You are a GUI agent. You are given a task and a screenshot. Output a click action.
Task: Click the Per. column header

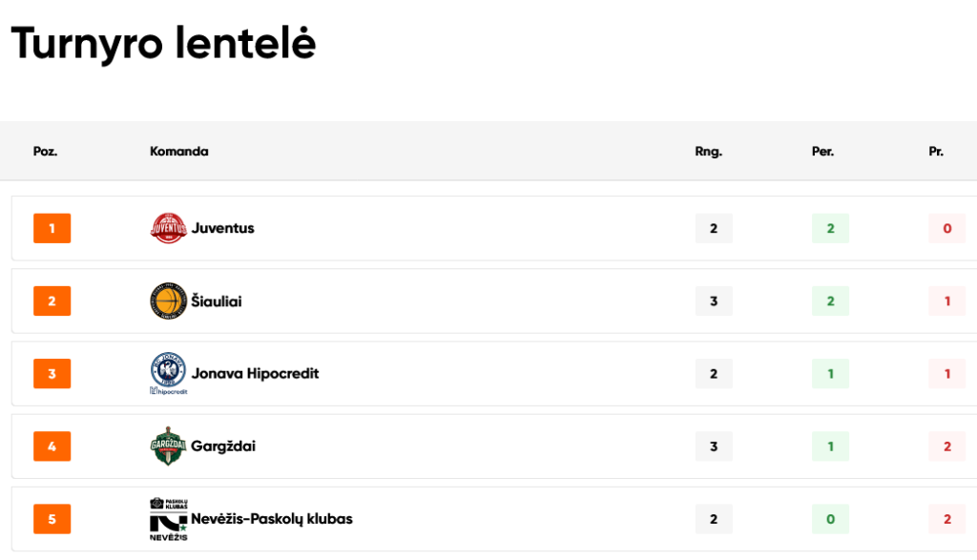click(x=823, y=152)
